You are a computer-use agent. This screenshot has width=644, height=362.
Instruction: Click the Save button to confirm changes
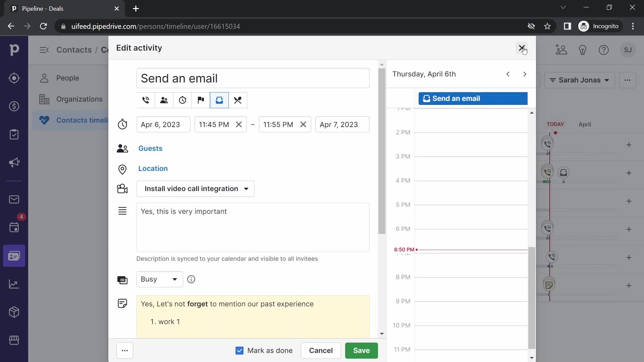coord(361,350)
